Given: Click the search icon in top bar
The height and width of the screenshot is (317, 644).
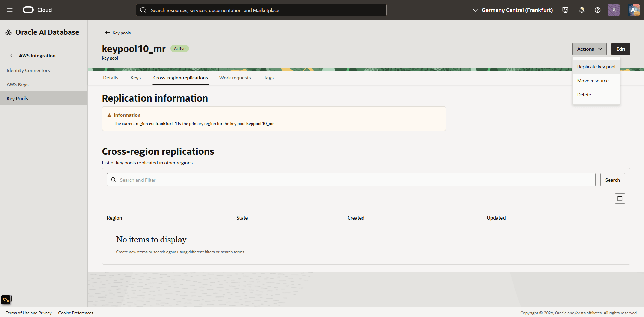Looking at the screenshot, I should (x=143, y=10).
